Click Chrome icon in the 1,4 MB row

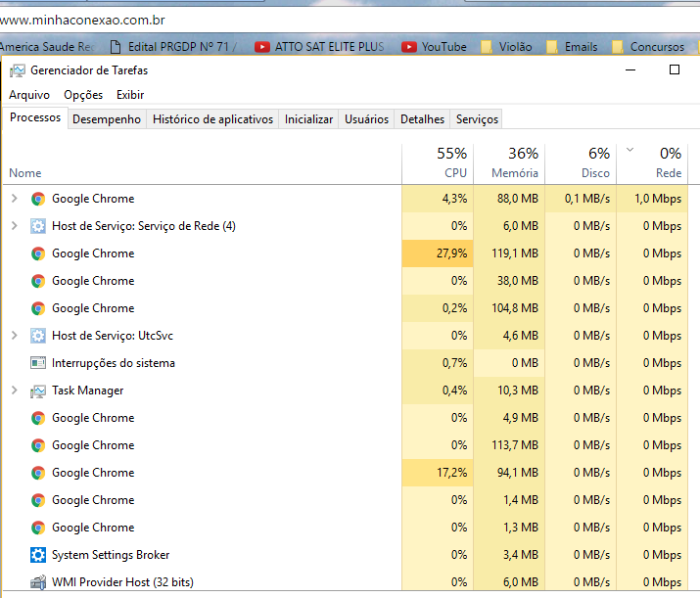point(38,500)
